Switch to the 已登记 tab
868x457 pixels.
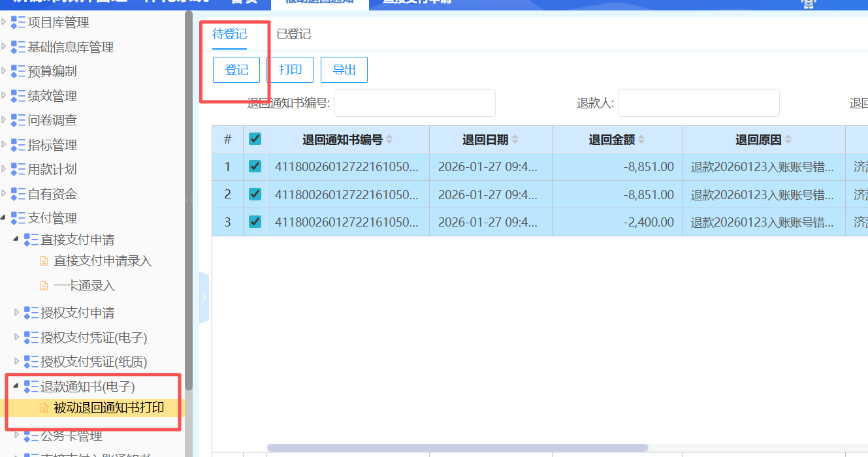point(293,34)
